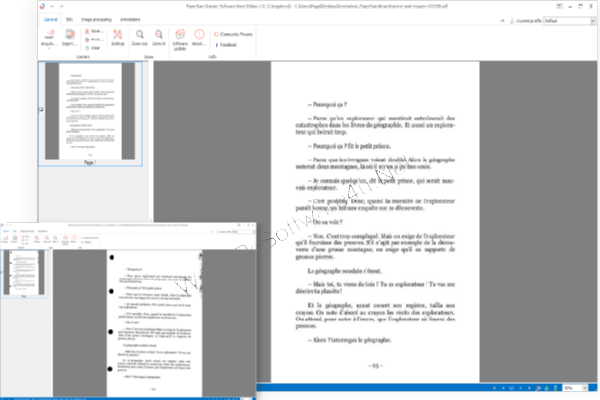The height and width of the screenshot is (400, 600).
Task: Switch to the General ribbon tab
Action: (50, 19)
